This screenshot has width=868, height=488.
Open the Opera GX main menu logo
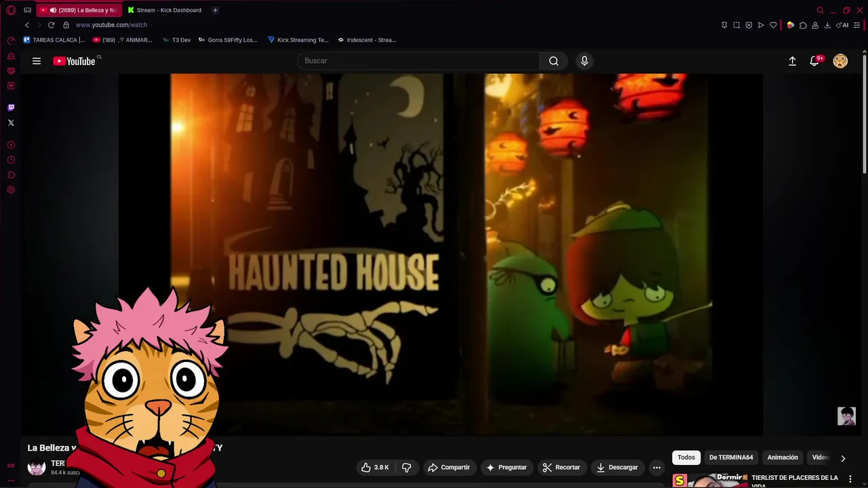pos(11,10)
